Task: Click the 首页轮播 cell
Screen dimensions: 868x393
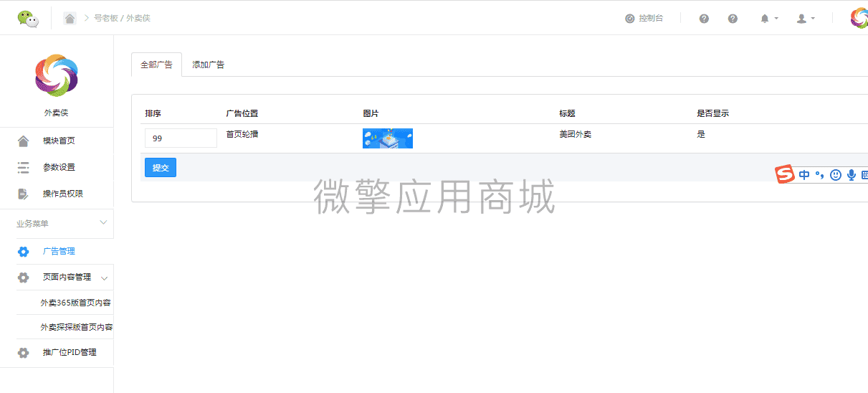Action: (x=242, y=134)
